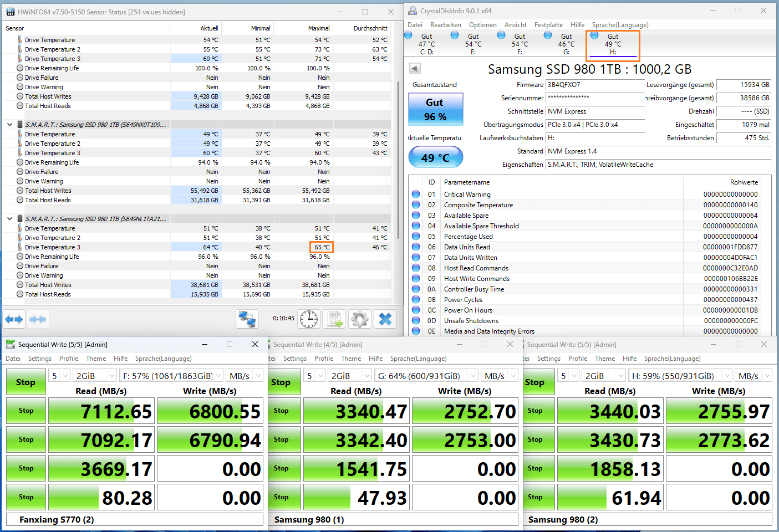Select drive F: status in CrystalDiskInfo
The width and height of the screenshot is (779, 532).
pyautogui.click(x=520, y=44)
